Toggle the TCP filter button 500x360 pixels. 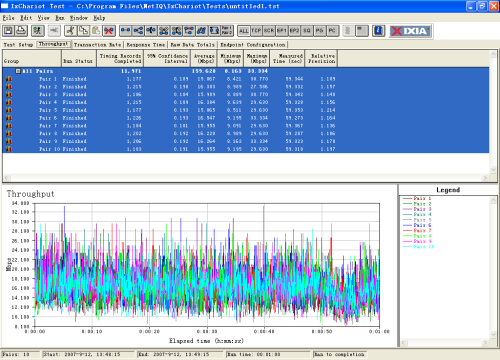coord(256,31)
